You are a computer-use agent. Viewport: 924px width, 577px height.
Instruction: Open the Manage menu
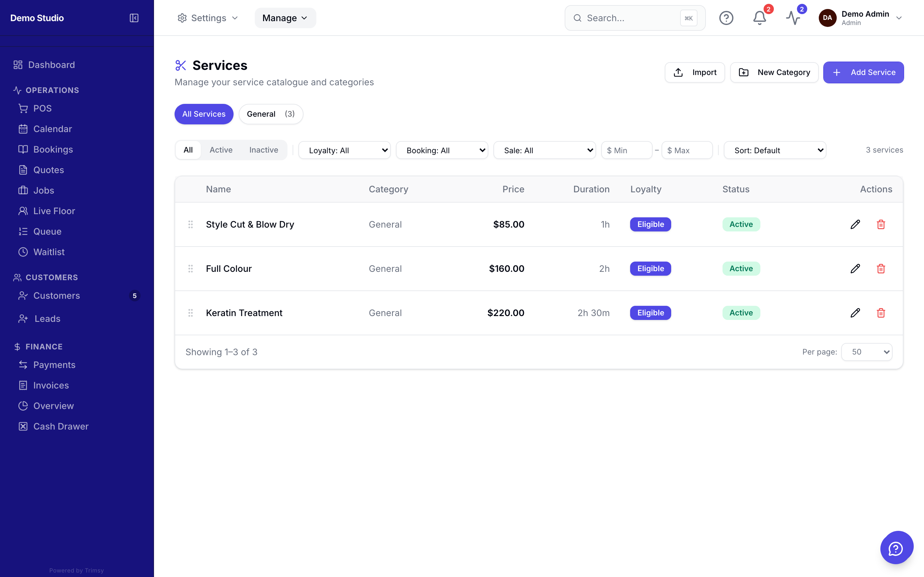coord(285,18)
